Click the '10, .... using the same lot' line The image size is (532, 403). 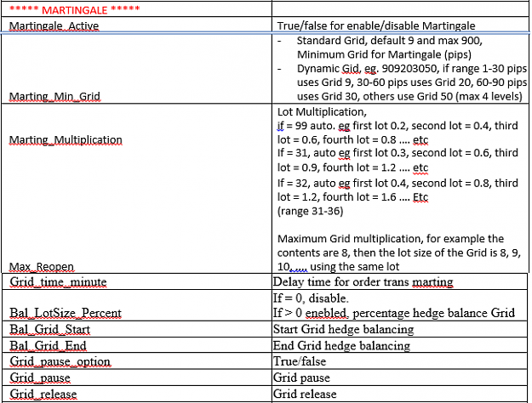coord(338,267)
